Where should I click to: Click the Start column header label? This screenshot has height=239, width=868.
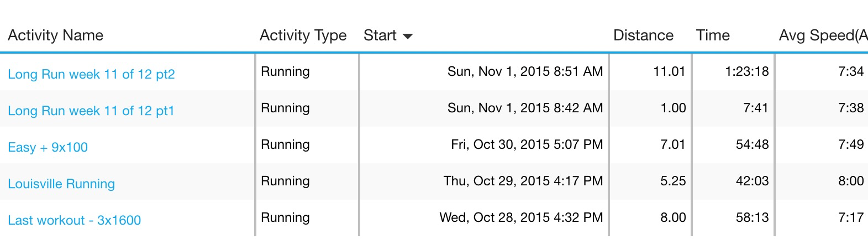pos(380,35)
